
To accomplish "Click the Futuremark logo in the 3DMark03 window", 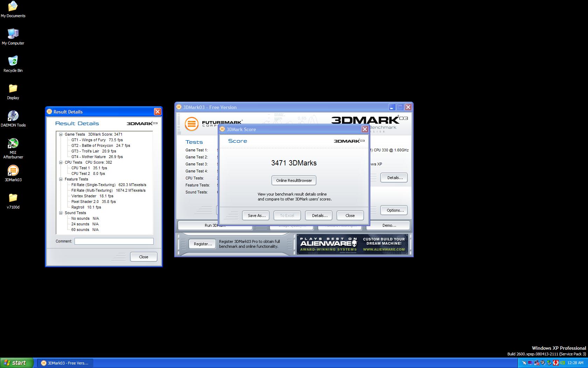I will pyautogui.click(x=191, y=123).
